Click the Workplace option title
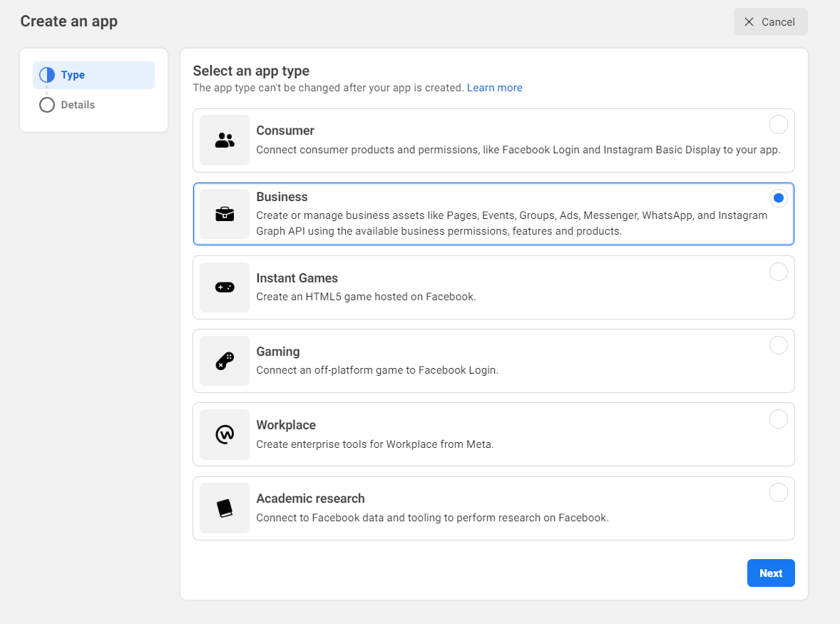This screenshot has height=624, width=840. (286, 425)
